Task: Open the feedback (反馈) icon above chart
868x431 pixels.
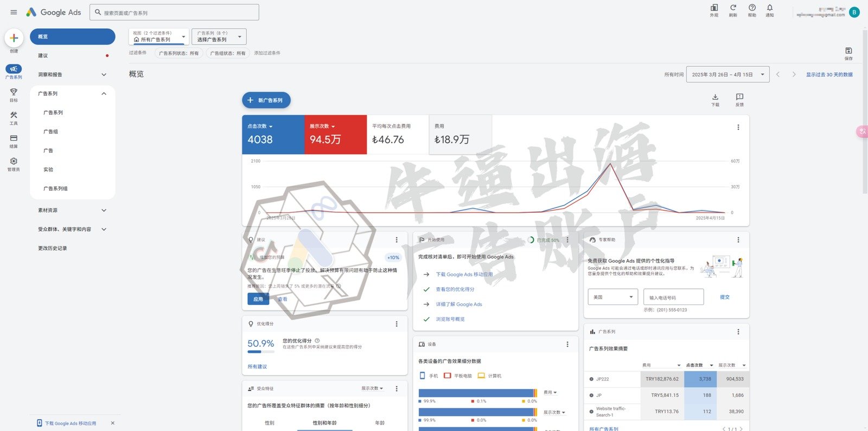Action: coord(739,99)
